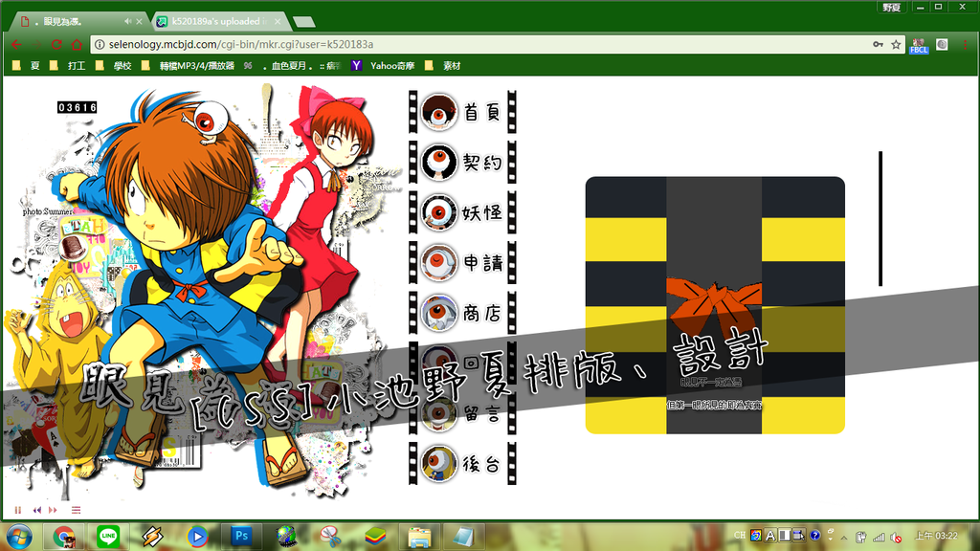
Task: Open the FBCL extension icon
Action: click(919, 46)
